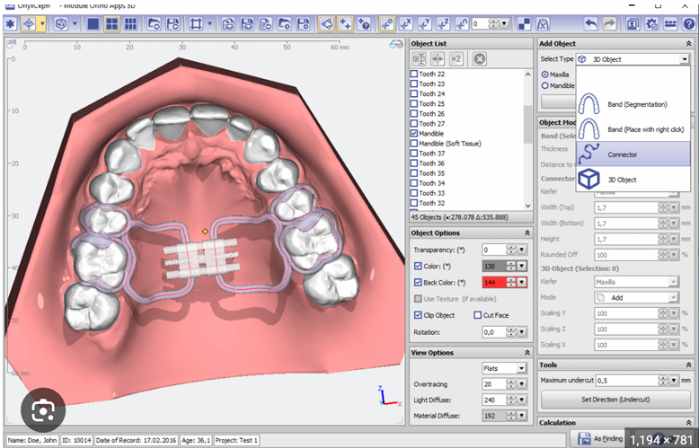Select the Maxilla radio button
This screenshot has width=699, height=448.
tap(545, 73)
